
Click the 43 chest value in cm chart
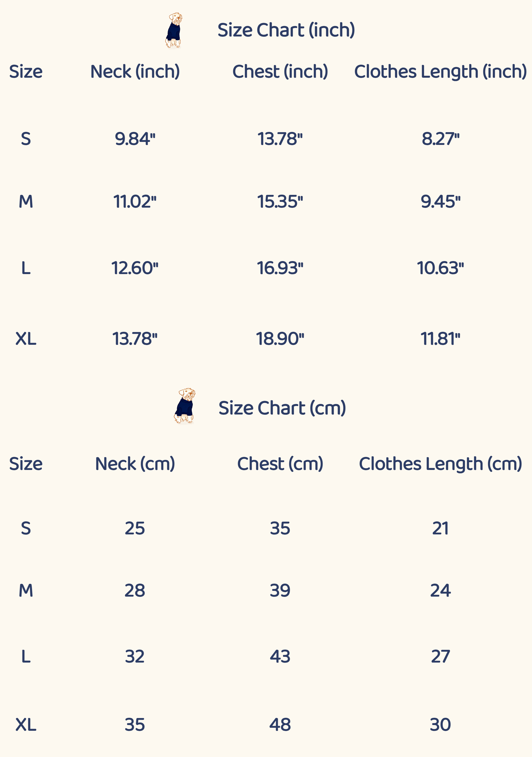(280, 656)
